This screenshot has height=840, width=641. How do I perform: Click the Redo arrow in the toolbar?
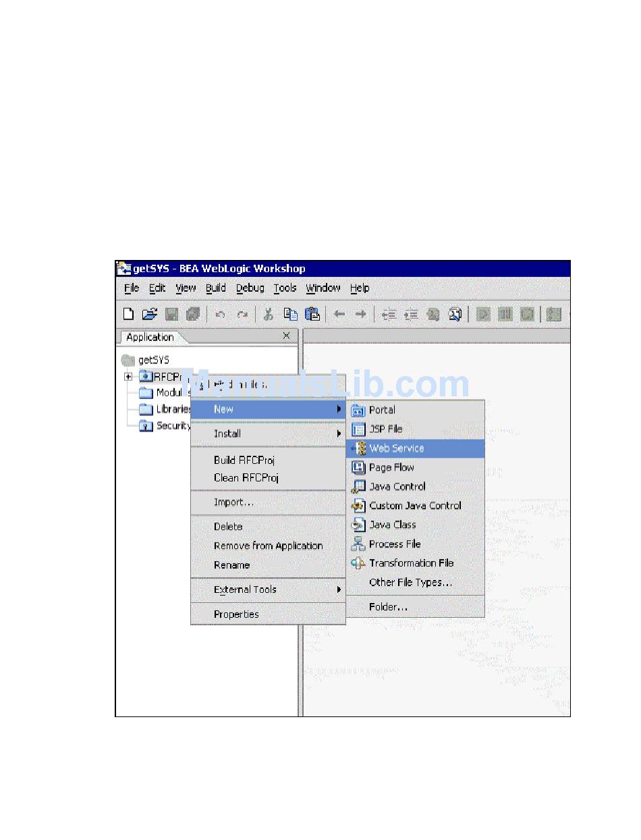coord(242,315)
